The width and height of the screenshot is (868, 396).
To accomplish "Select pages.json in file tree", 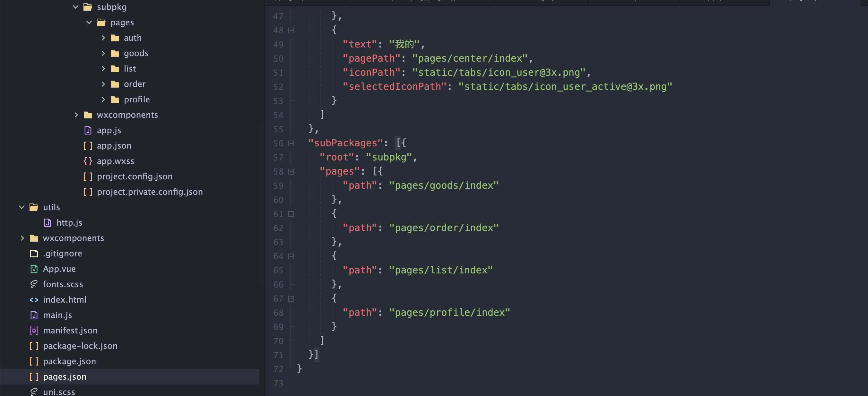I will (x=65, y=376).
